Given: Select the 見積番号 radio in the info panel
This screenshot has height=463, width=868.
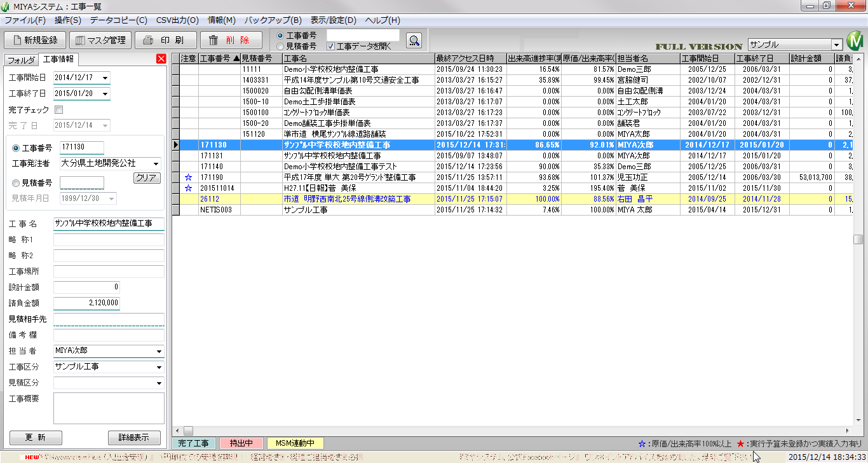Looking at the screenshot, I should [16, 183].
